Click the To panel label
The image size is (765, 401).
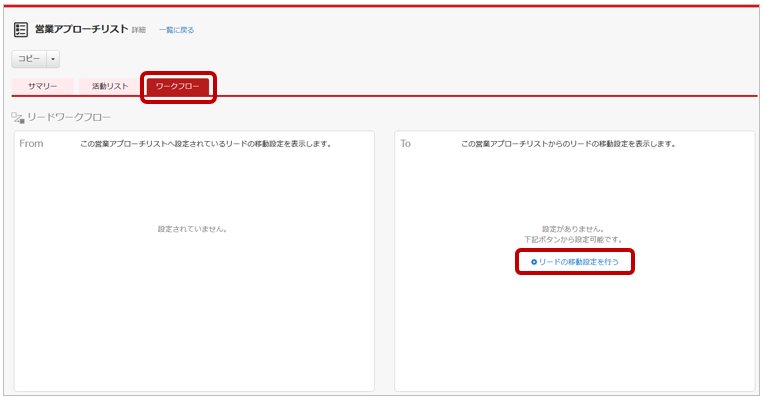[406, 144]
